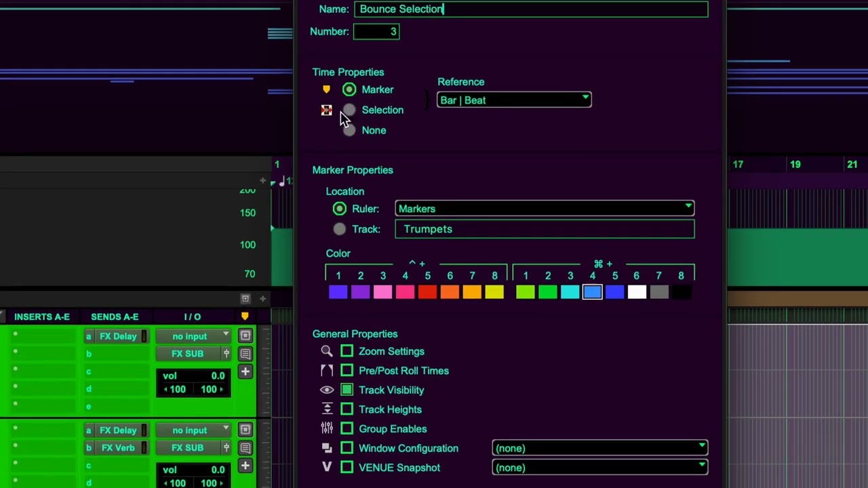Pick the yellow color swatch number 8
Viewport: 868px width, 488px height.
(494, 292)
